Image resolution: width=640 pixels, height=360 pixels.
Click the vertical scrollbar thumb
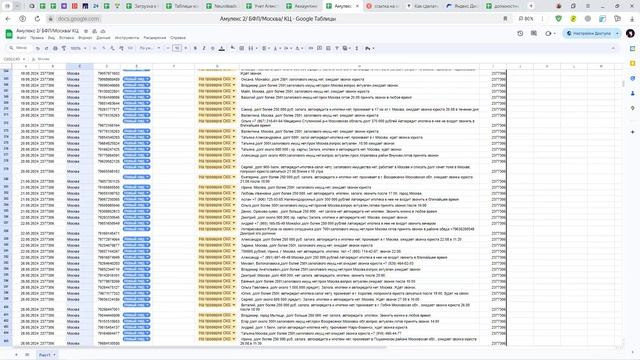[x=623, y=84]
